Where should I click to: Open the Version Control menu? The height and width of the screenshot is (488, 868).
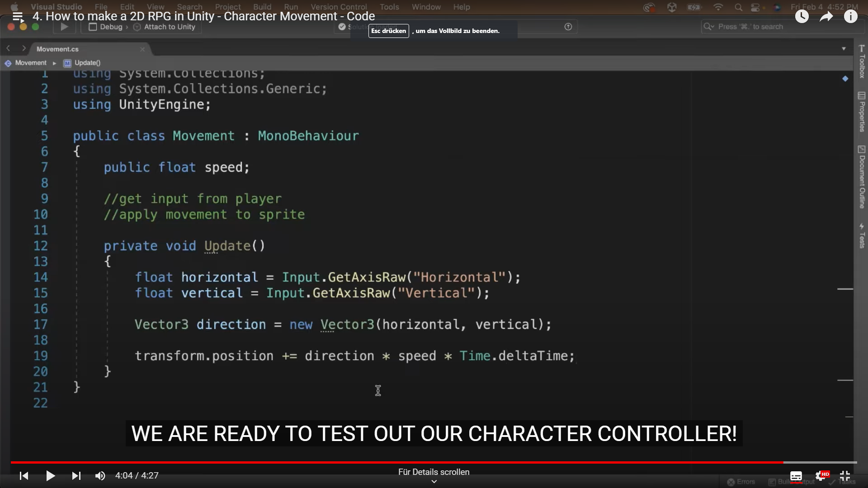click(339, 7)
